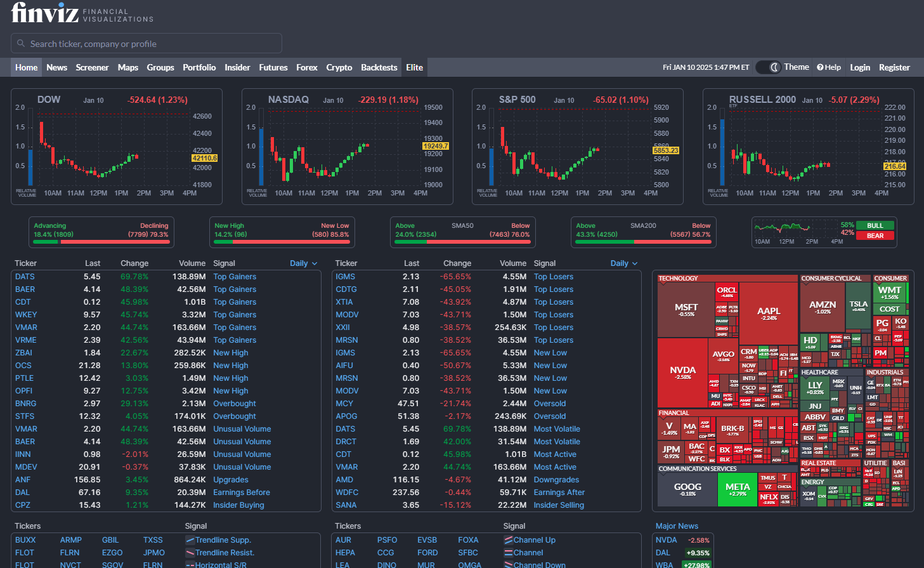The height and width of the screenshot is (568, 924).
Task: Open the FOXA ticker link
Action: [x=468, y=540]
